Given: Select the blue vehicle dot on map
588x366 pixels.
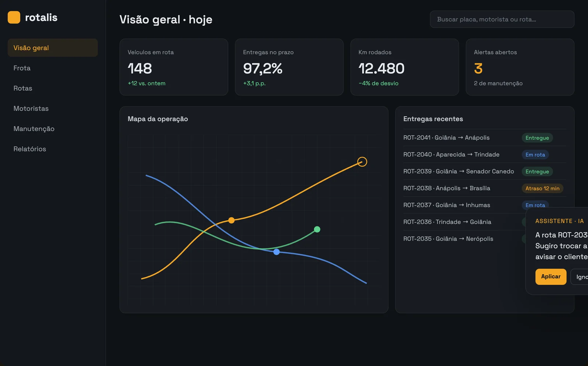Looking at the screenshot, I should click(277, 252).
